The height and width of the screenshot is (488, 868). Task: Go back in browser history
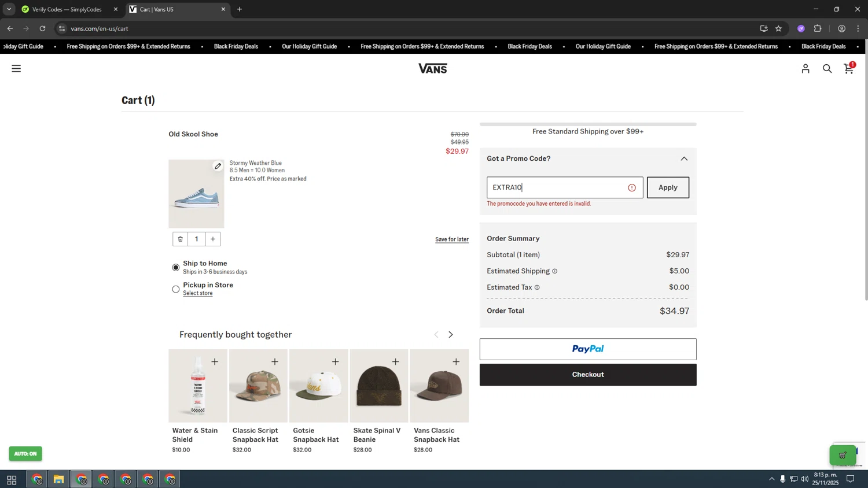coord(10,28)
